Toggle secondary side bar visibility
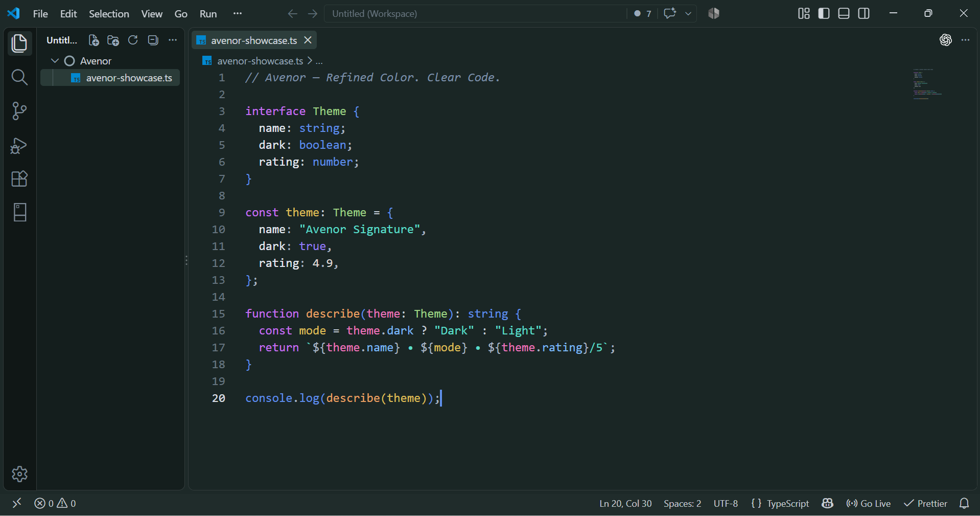The width and height of the screenshot is (980, 516). [864, 13]
